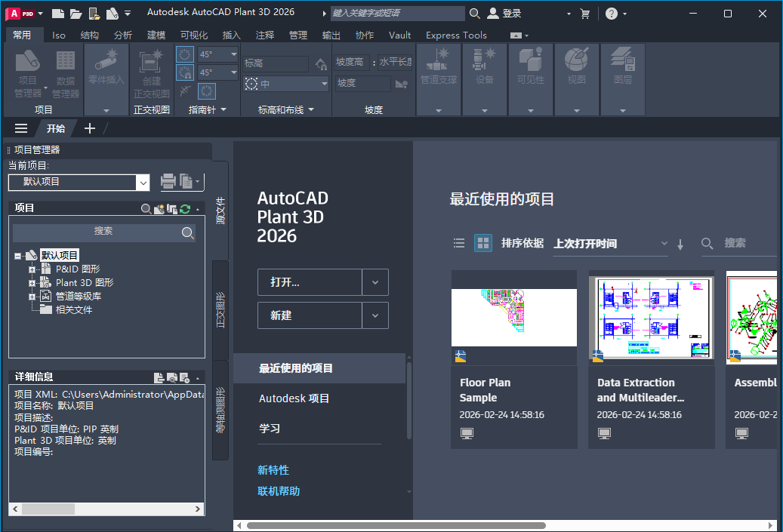Expand the 管道等级库 tree node
The height and width of the screenshot is (532, 783).
(x=32, y=297)
